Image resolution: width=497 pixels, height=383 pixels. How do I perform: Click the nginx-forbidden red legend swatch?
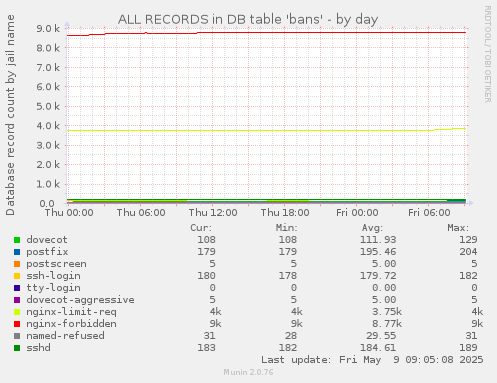coord(17,324)
